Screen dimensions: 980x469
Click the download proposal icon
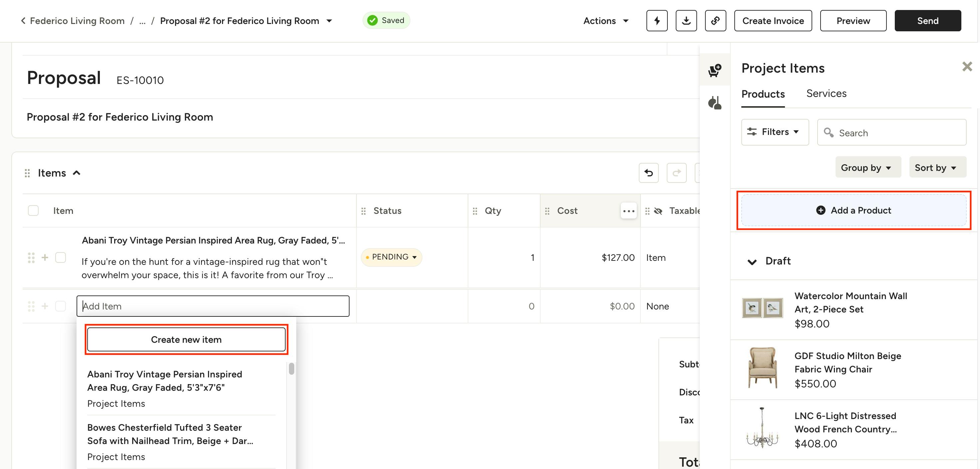(x=686, y=21)
